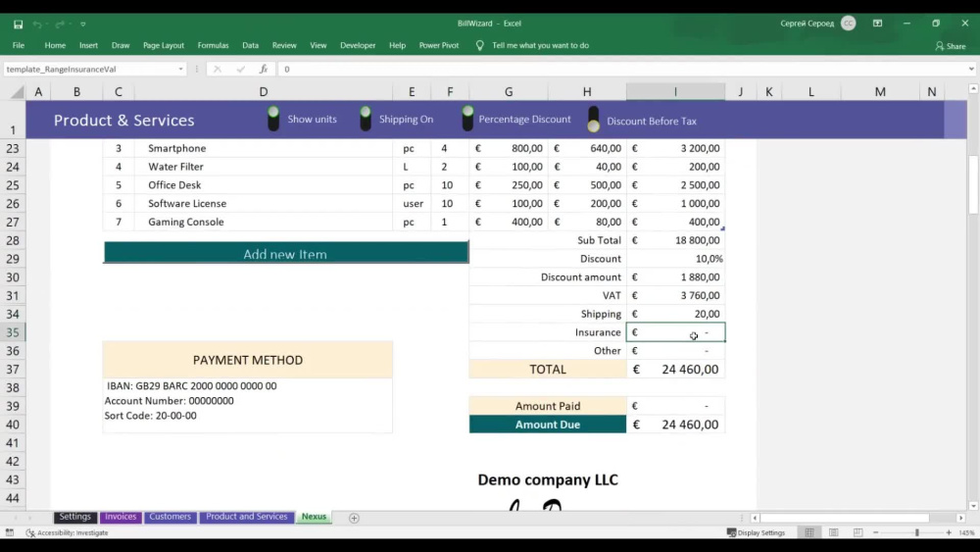Switch to Page Break Preview icon
Screen dimensions: 980x552
click(x=857, y=532)
